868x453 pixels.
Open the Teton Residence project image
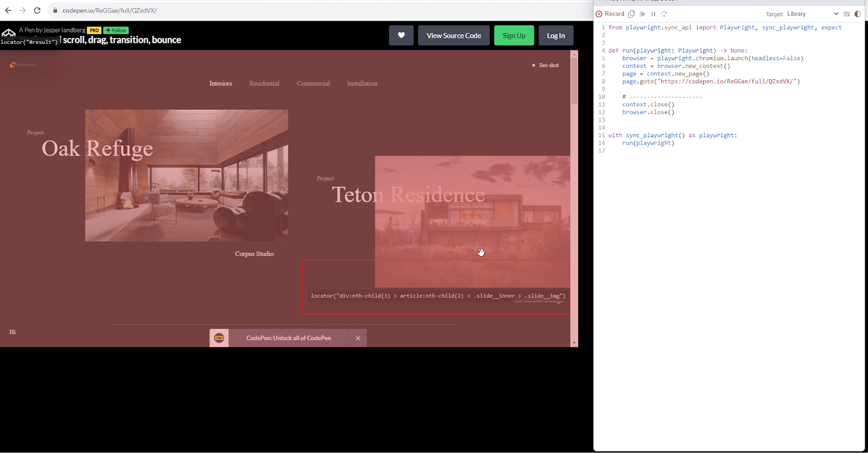(473, 221)
